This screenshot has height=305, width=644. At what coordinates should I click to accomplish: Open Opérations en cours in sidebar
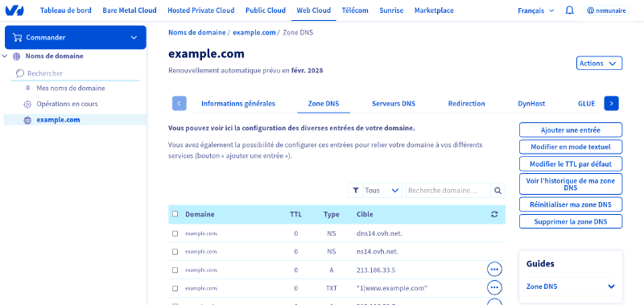[x=67, y=105]
